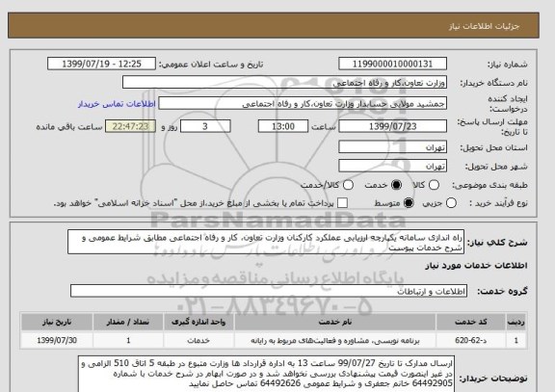The height and width of the screenshot is (392, 555).
Task: Click delivery city field تهران
Action: [392, 166]
